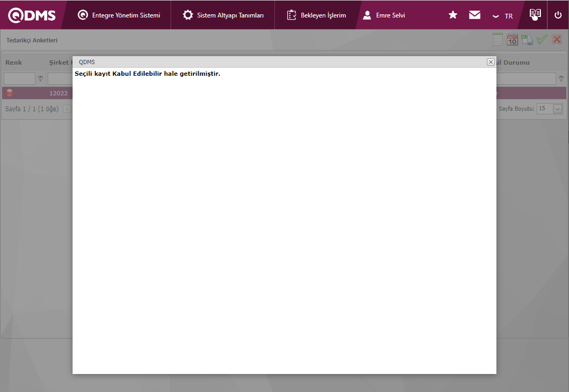Viewport: 569px width, 392px height.
Task: Click the red status ball in row
Action: (x=10, y=93)
